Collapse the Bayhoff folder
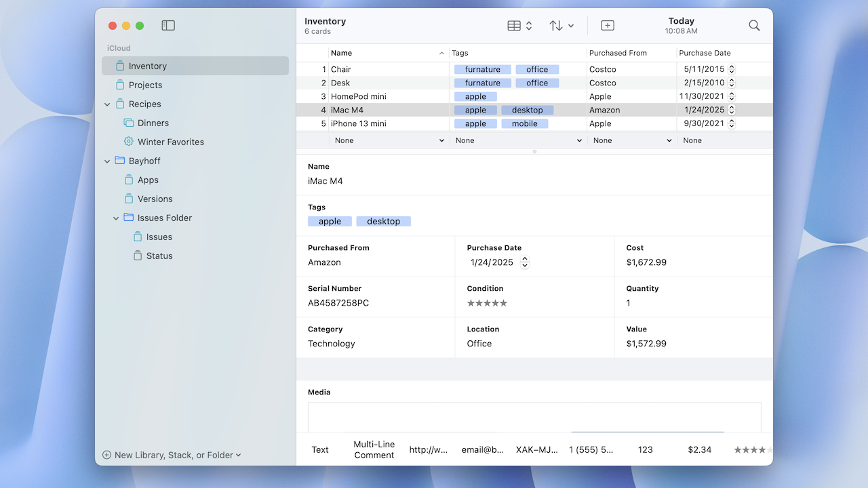868x488 pixels. tap(107, 161)
